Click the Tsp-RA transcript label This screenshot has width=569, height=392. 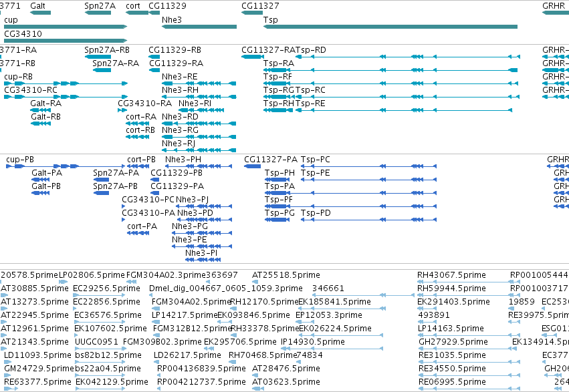[279, 63]
